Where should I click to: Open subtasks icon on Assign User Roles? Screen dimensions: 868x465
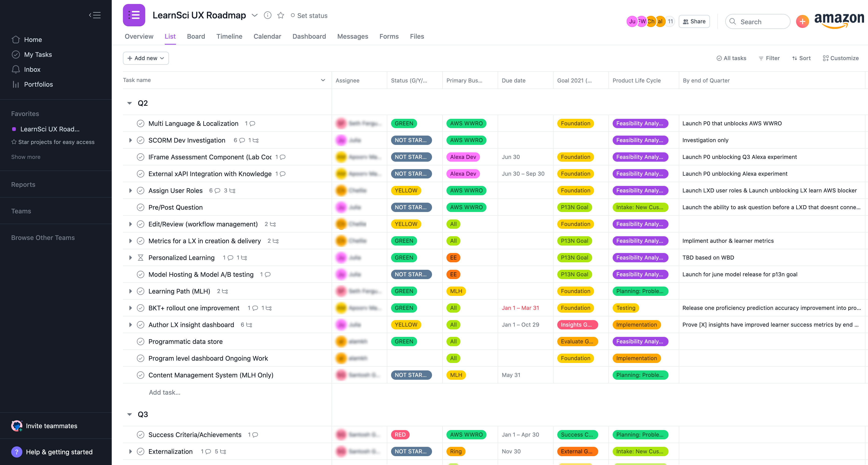[232, 191]
